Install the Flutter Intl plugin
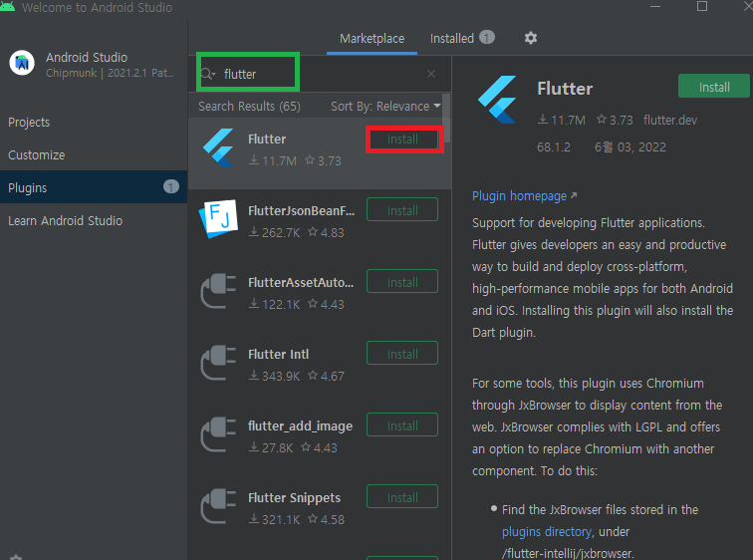 click(x=402, y=354)
